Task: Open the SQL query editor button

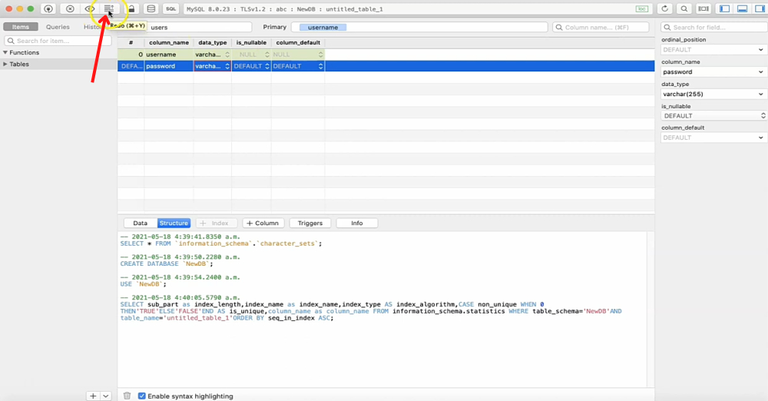Action: tap(171, 8)
